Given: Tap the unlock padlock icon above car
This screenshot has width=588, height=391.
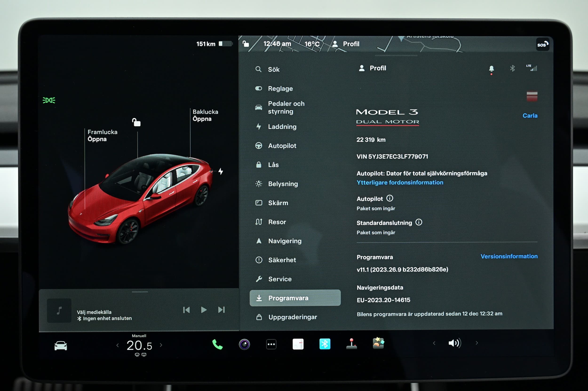Looking at the screenshot, I should pyautogui.click(x=136, y=122).
